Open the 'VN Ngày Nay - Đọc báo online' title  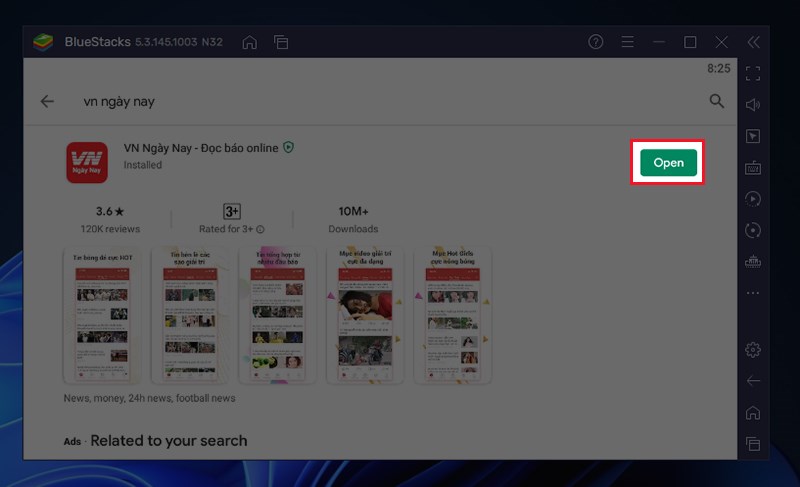[x=201, y=148]
